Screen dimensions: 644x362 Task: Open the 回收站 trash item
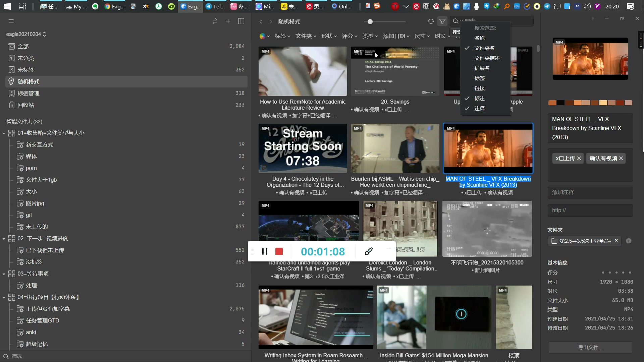coord(126,105)
